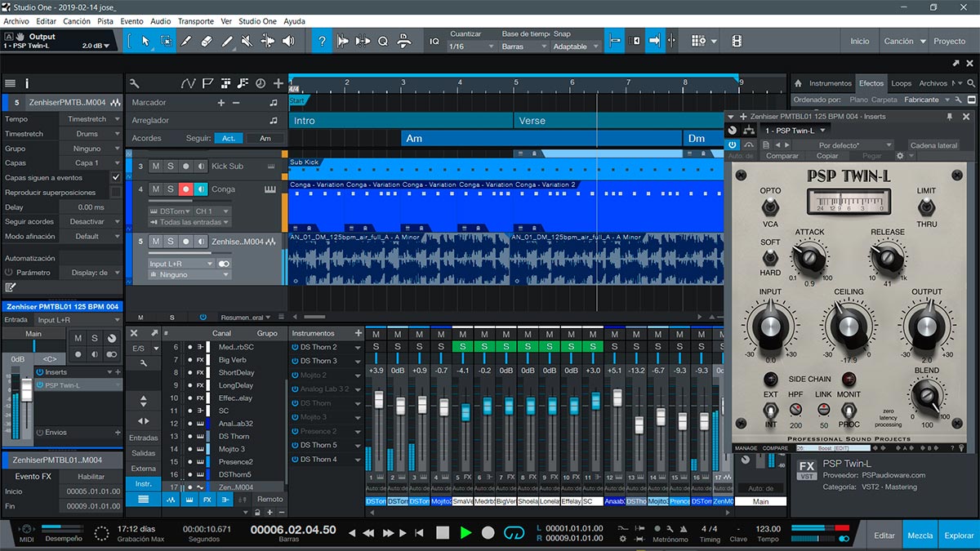Switch to the Loops browser tab

pos(902,83)
